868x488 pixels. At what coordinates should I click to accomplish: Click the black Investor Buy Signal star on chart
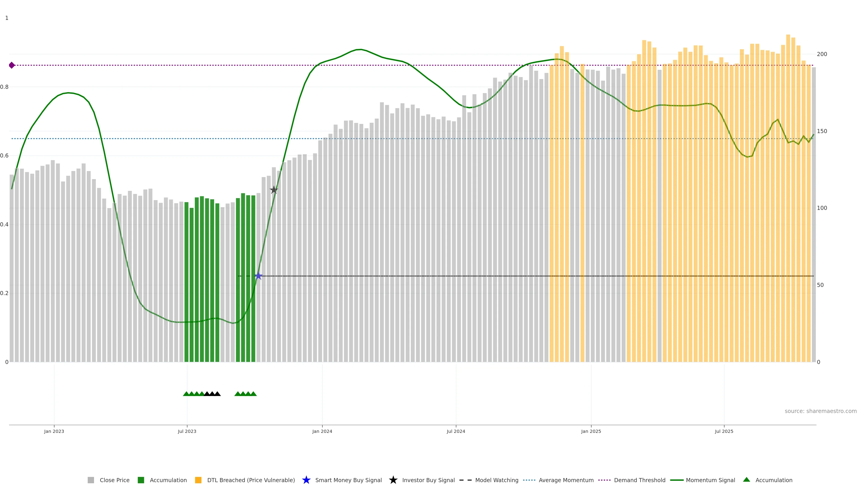coord(274,190)
